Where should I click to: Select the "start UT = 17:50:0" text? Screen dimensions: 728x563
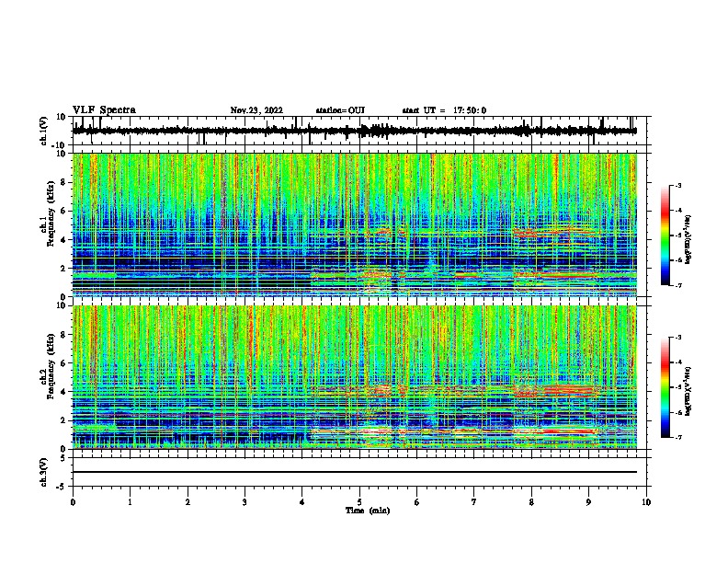click(444, 110)
